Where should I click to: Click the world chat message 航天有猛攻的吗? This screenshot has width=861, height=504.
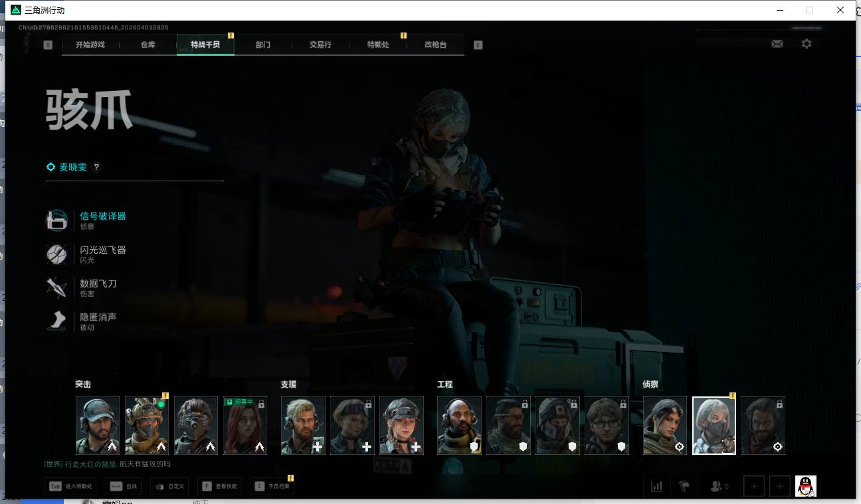pos(145,463)
